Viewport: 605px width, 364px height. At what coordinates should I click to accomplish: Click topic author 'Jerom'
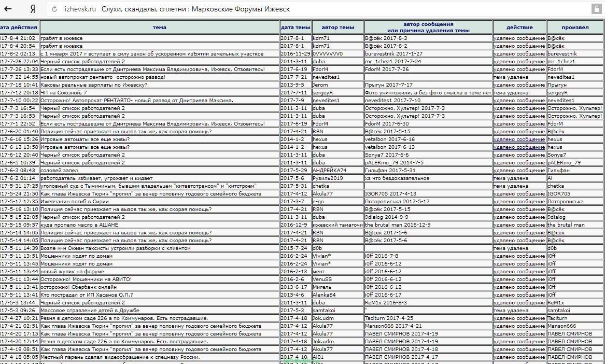[320, 85]
